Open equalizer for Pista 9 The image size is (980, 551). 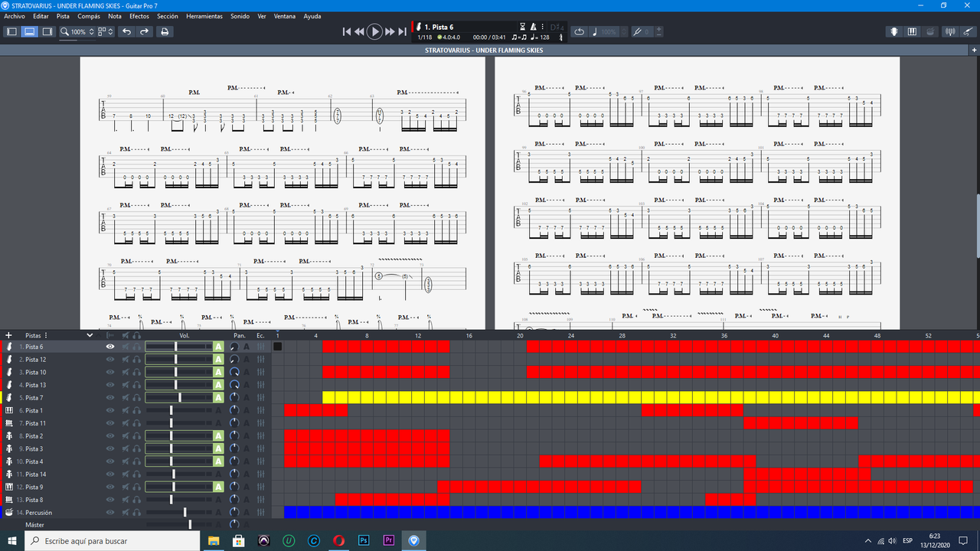261,487
